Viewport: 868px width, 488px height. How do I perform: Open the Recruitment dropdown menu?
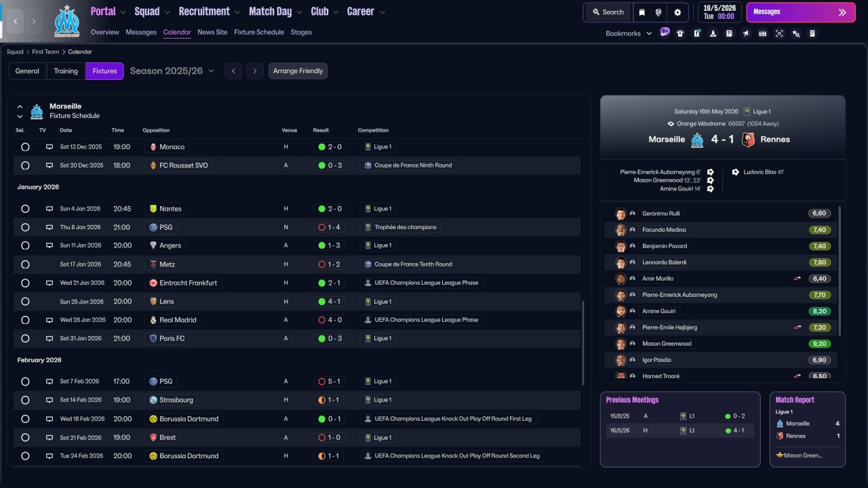(210, 12)
